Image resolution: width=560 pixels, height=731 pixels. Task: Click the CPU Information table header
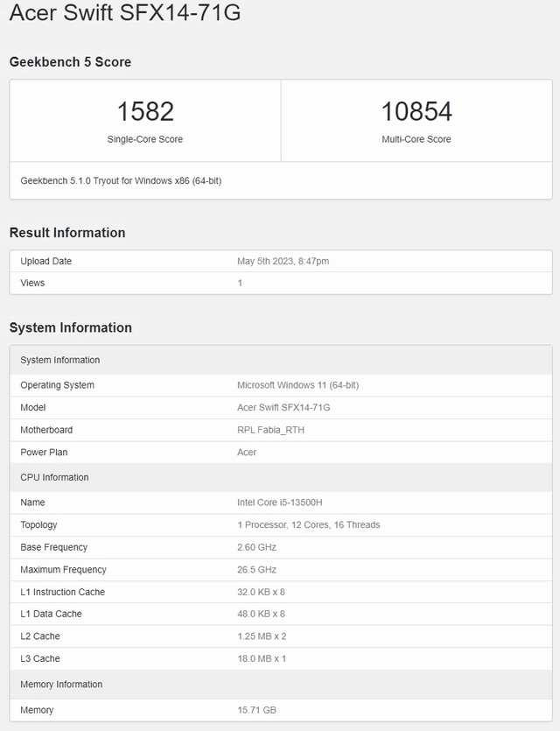click(54, 477)
